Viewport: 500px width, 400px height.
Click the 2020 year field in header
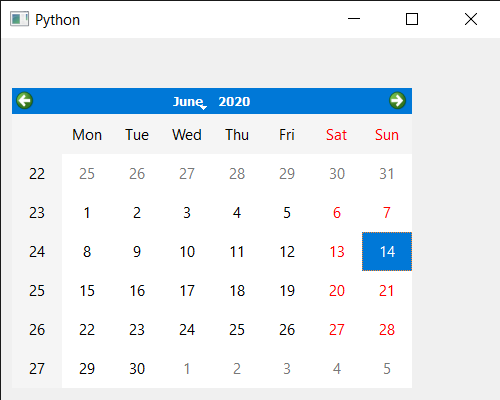tap(234, 102)
